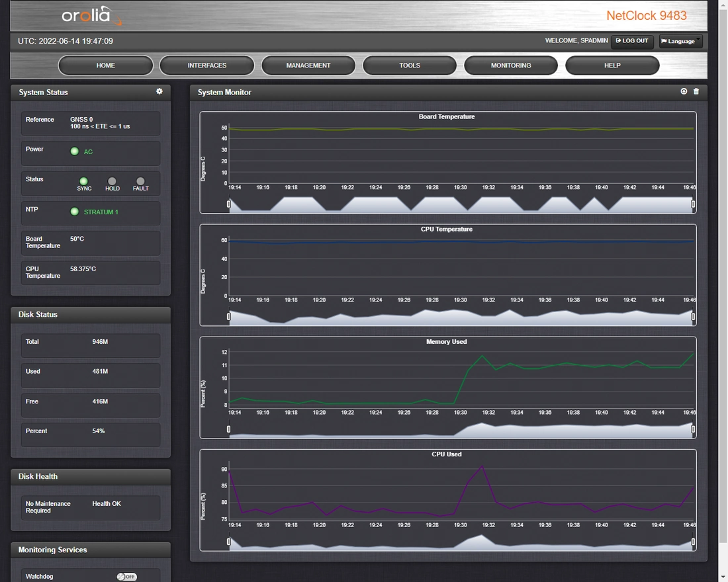728x582 pixels.
Task: Click the Disk Total 946M value
Action: (100, 341)
